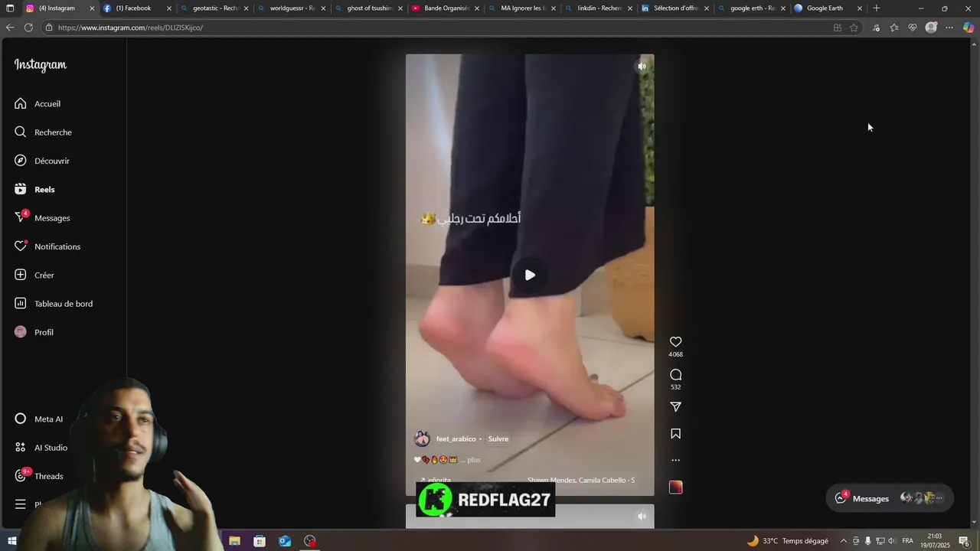Open the browser settings and more menu
This screenshot has height=551, width=980.
tap(949, 28)
